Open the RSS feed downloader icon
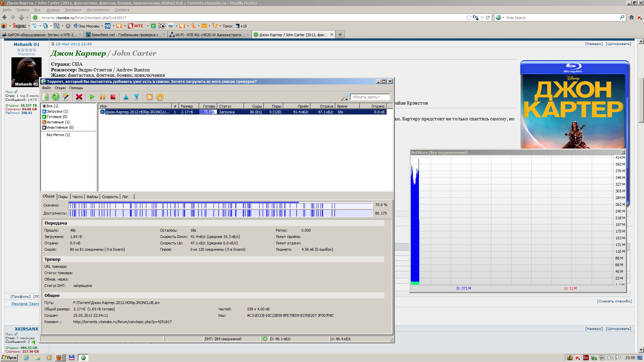644x362 pixels. click(150, 97)
